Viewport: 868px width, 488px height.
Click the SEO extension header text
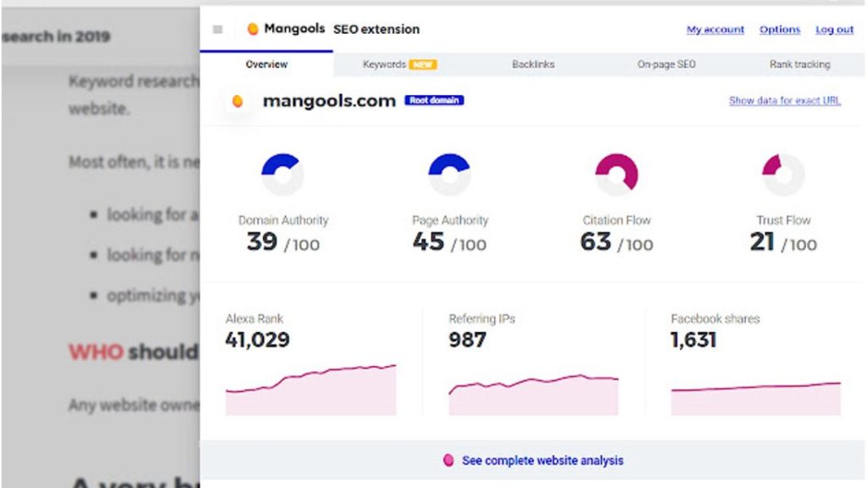pyautogui.click(x=376, y=30)
